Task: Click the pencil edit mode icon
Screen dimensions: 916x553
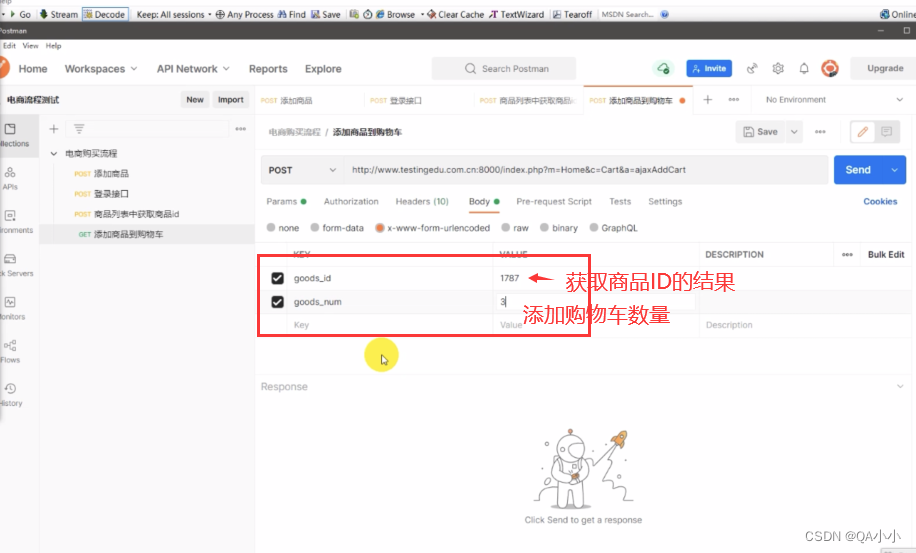Action: tap(863, 132)
